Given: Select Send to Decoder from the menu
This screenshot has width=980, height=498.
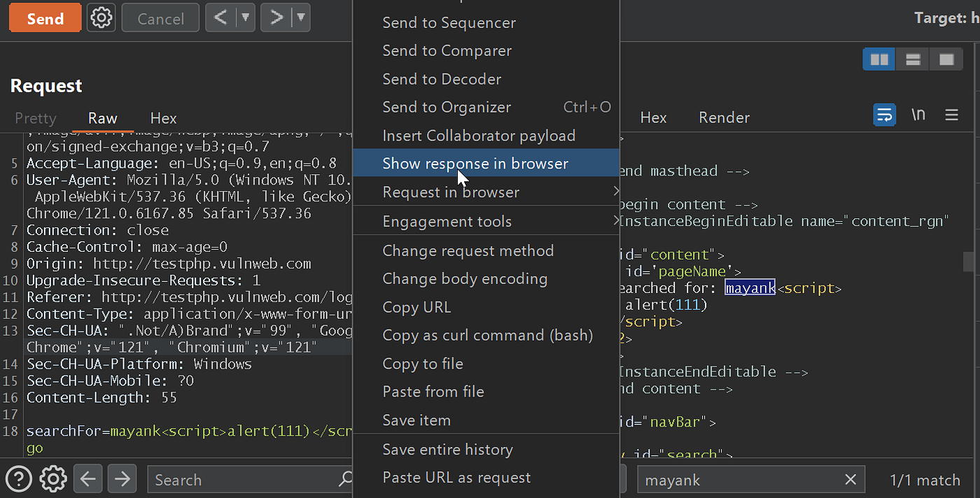Looking at the screenshot, I should coord(442,78).
